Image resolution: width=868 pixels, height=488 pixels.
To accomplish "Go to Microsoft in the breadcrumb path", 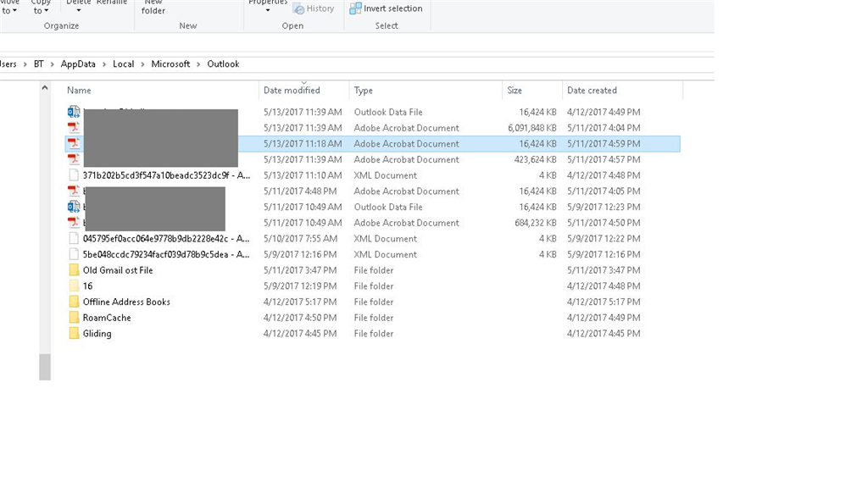I will (x=170, y=64).
